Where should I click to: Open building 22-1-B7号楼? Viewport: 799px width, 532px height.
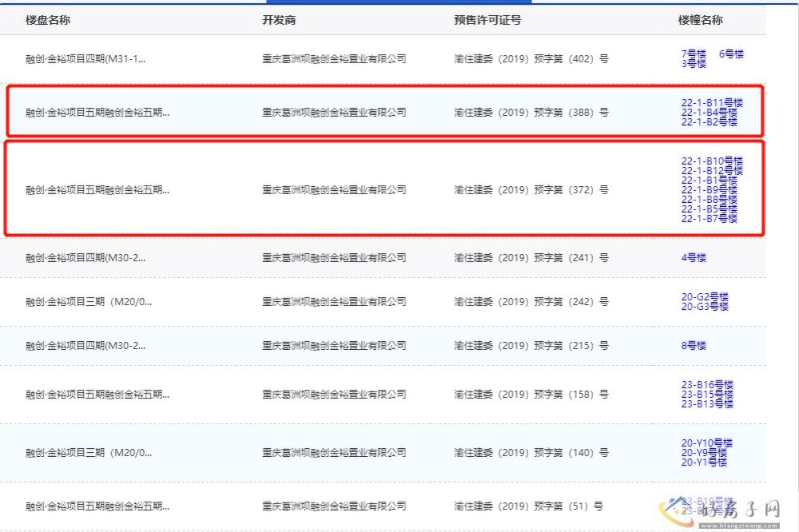click(710, 219)
